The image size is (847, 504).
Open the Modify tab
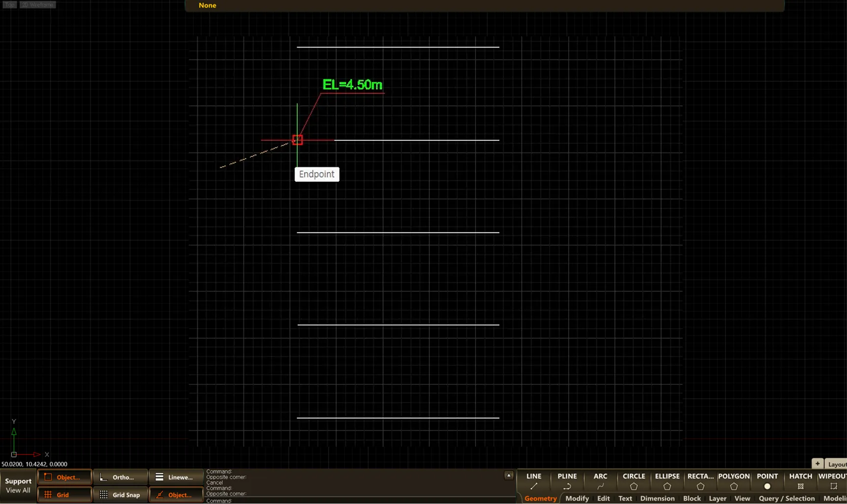[577, 498]
